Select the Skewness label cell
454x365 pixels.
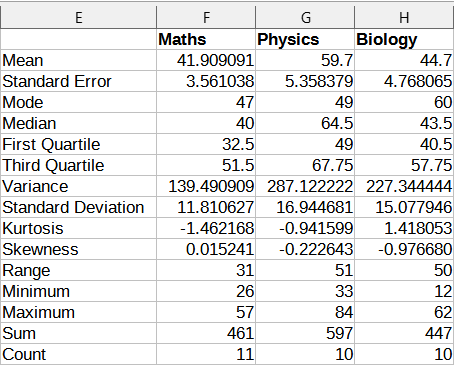tap(78, 249)
